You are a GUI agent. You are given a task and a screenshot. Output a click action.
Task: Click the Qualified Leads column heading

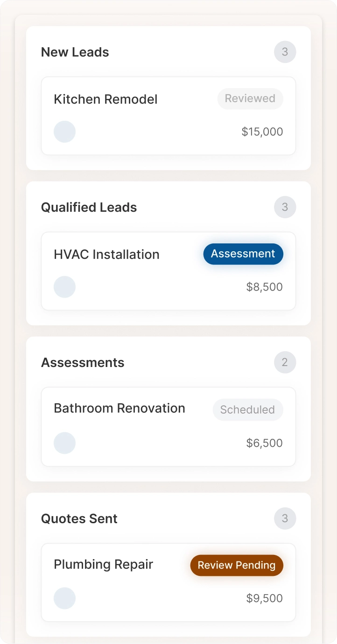(x=89, y=208)
